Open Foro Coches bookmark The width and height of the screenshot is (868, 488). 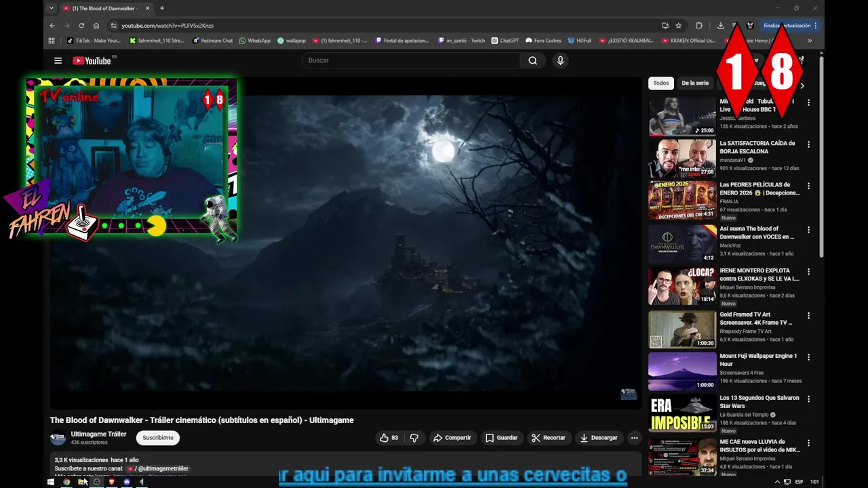coord(543,41)
